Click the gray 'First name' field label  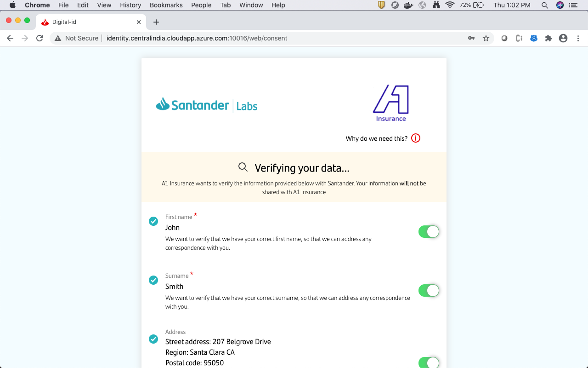tap(179, 217)
